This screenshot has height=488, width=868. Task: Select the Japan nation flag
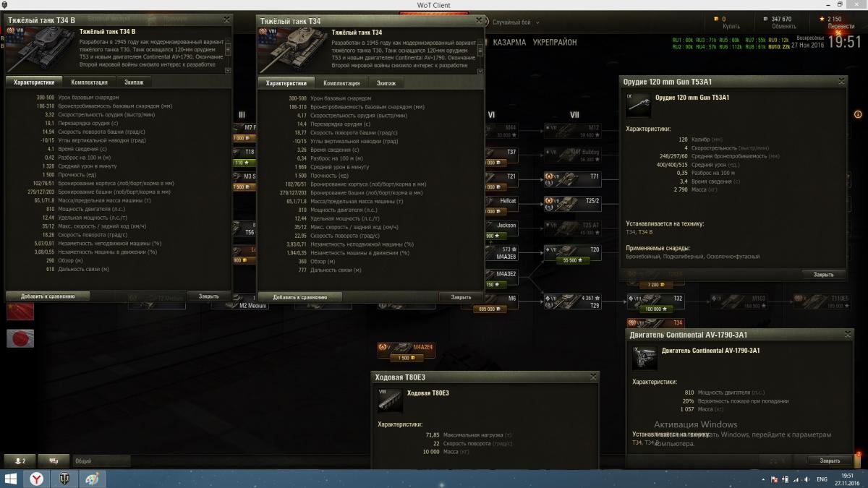(x=20, y=338)
